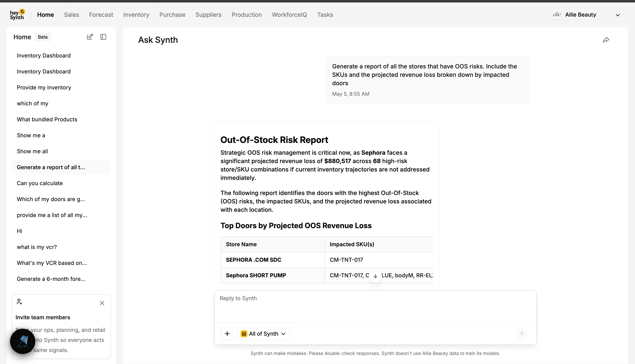This screenshot has height=364, width=635.
Task: Click the 'Store Name' column header
Action: tap(273, 244)
